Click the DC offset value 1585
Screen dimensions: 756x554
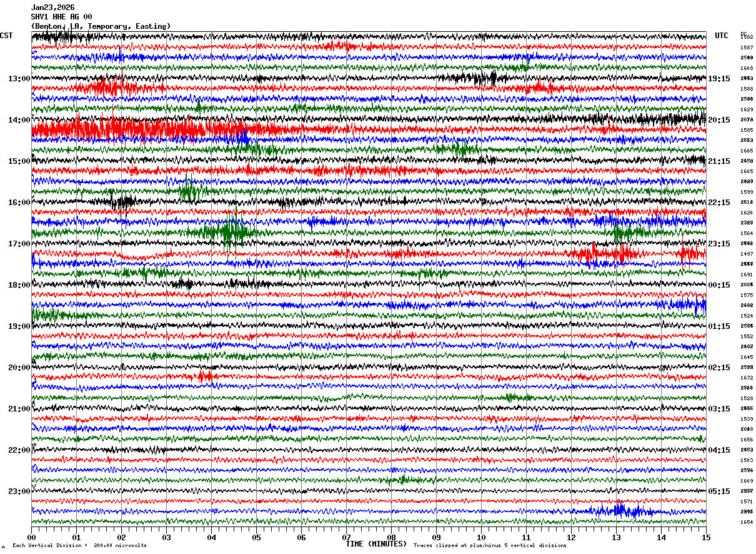(747, 130)
